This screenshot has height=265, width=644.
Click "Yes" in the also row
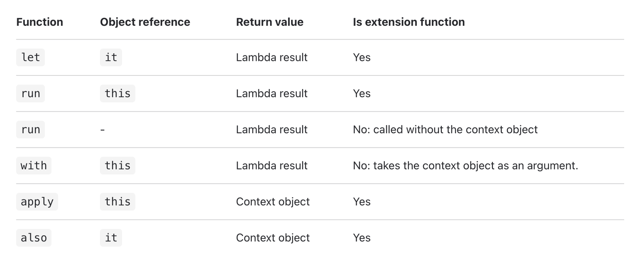pyautogui.click(x=361, y=238)
